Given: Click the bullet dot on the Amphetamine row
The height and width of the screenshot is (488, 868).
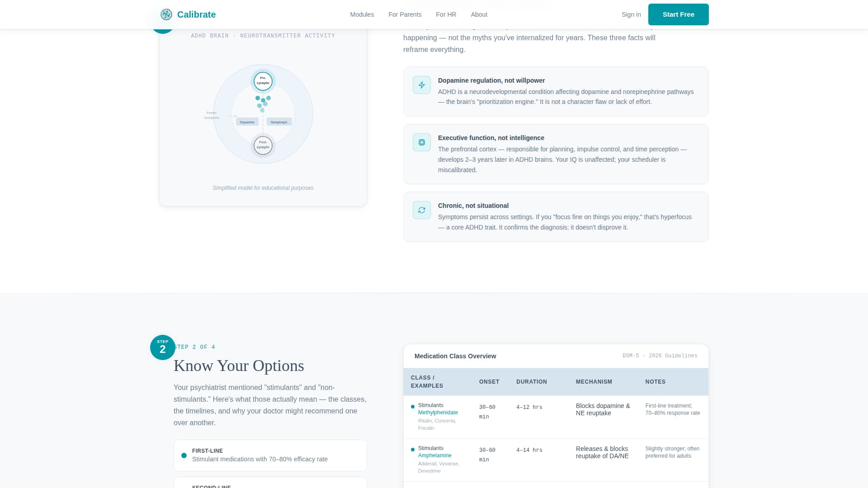Looking at the screenshot, I should 413,450.
